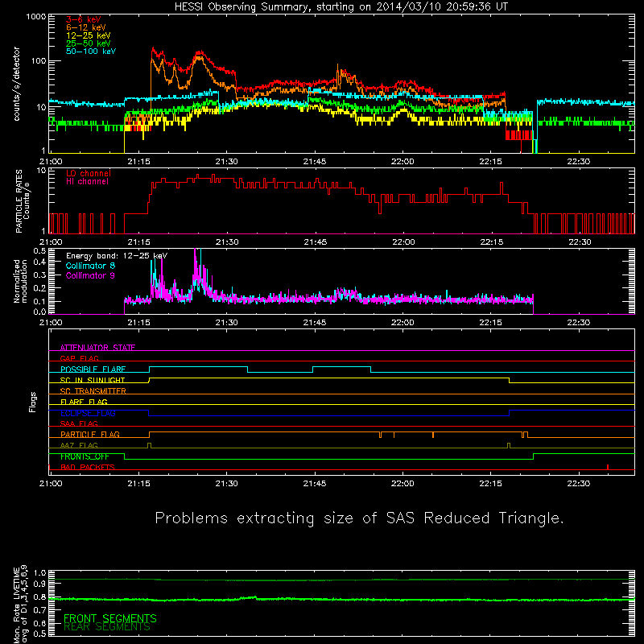The image size is (644, 644).
Task: Select the red '3-6 keV' legend label
Action: (84, 19)
